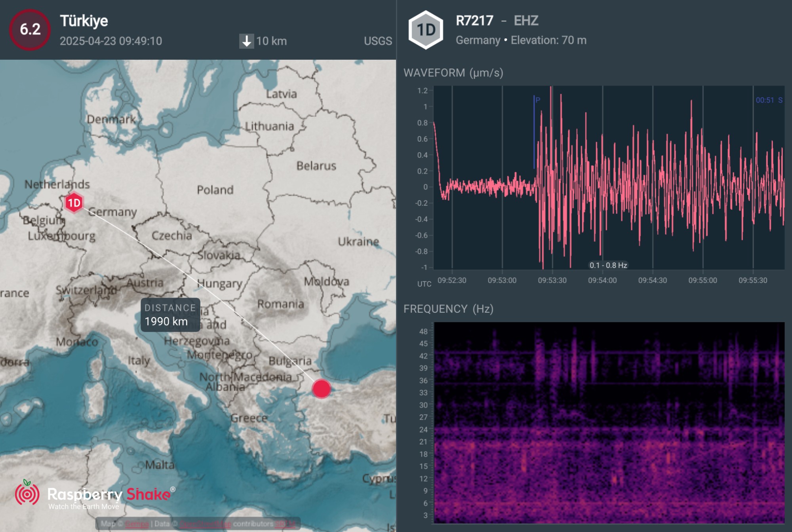This screenshot has width=792, height=532.
Task: Select the 1D station marker on the map
Action: [x=74, y=203]
